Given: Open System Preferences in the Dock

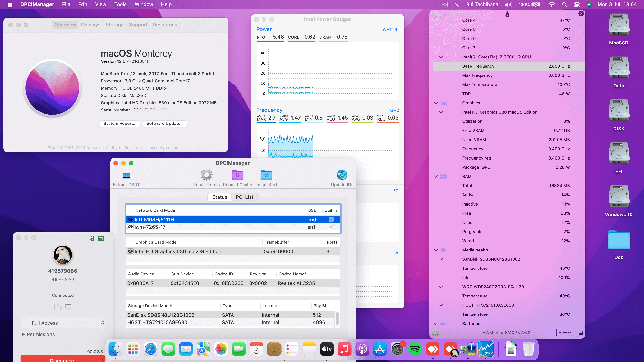Looking at the screenshot, I should (x=398, y=349).
